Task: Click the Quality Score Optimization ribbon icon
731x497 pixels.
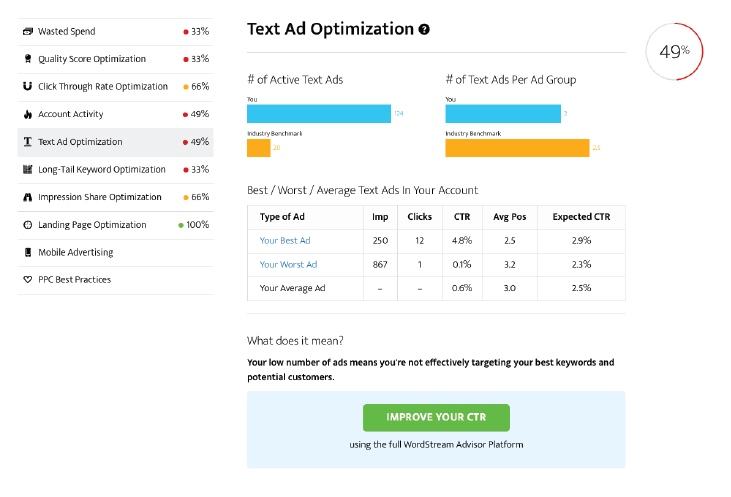Action: click(28, 59)
